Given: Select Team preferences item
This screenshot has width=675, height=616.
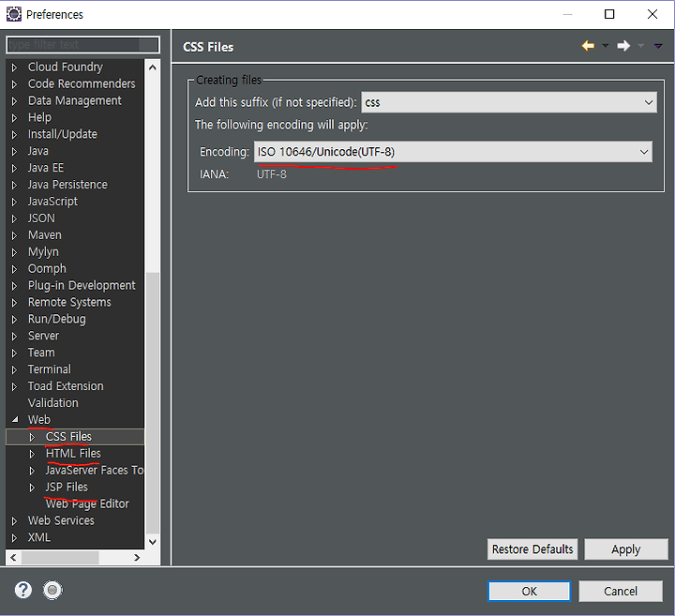Looking at the screenshot, I should [41, 353].
